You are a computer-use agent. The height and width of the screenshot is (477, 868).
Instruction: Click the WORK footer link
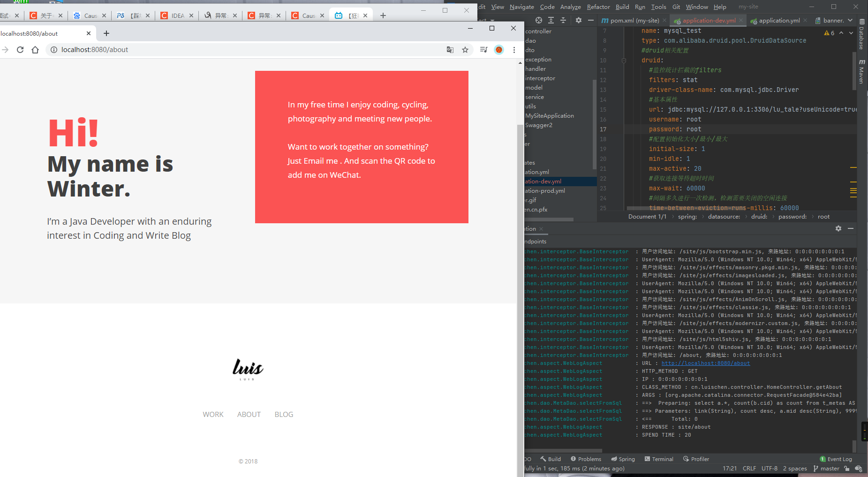point(213,415)
